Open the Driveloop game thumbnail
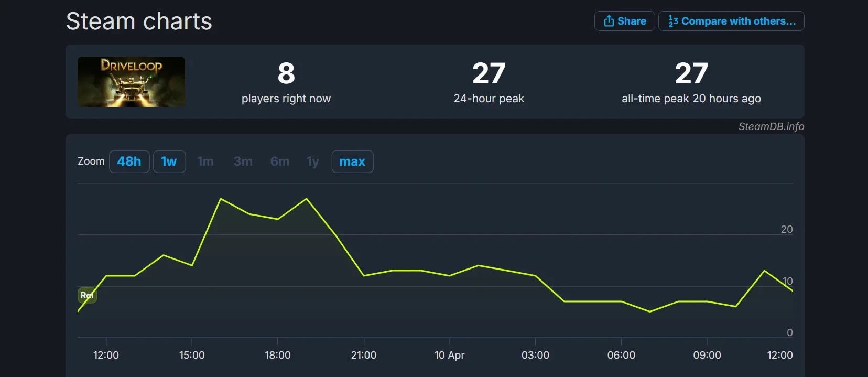 point(131,82)
